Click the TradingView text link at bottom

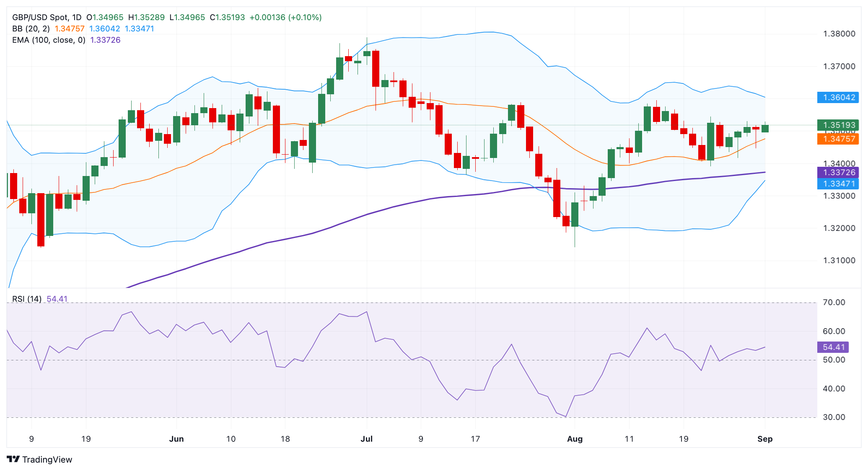click(48, 460)
